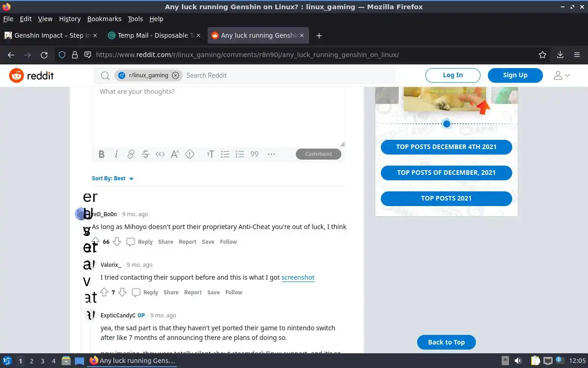Open the taskbar file manager icon
The height and width of the screenshot is (368, 588).
[66, 361]
